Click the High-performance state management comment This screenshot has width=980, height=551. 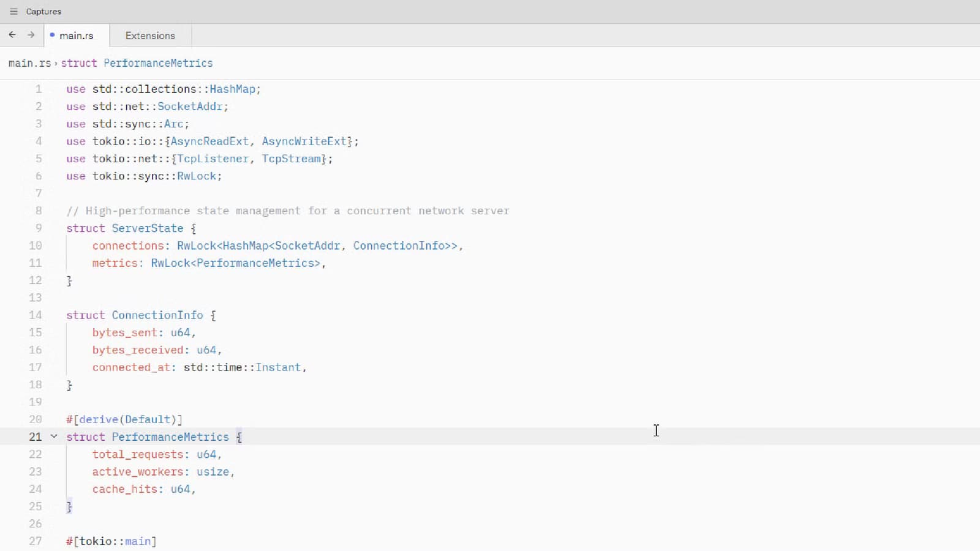point(288,211)
